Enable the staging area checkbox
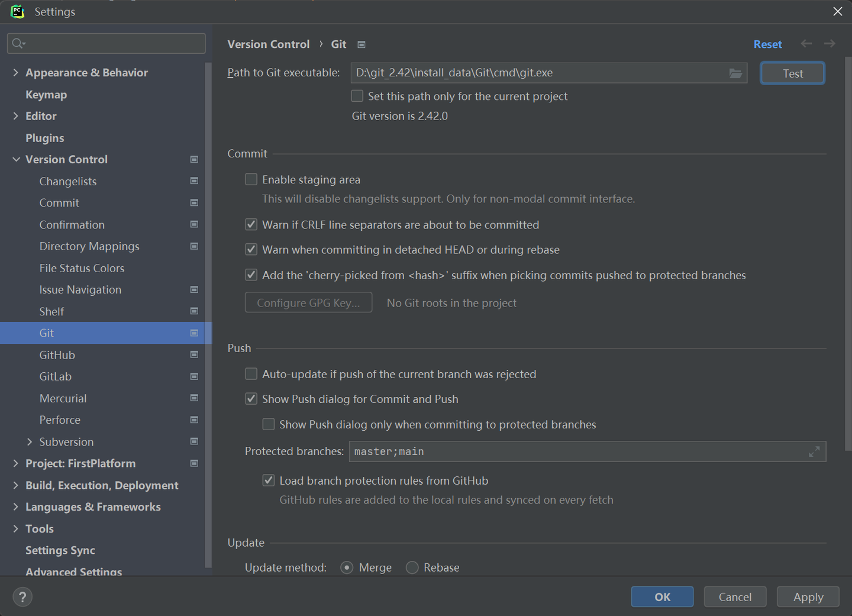 click(251, 179)
